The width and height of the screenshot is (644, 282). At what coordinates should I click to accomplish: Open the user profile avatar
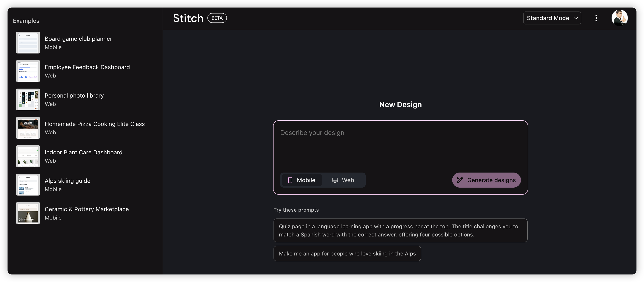[620, 18]
